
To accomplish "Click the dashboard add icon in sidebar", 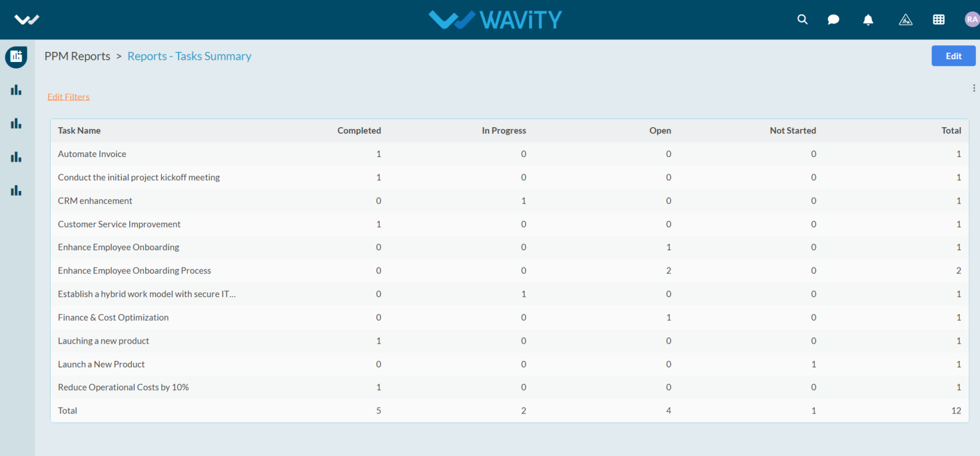I will (16, 57).
